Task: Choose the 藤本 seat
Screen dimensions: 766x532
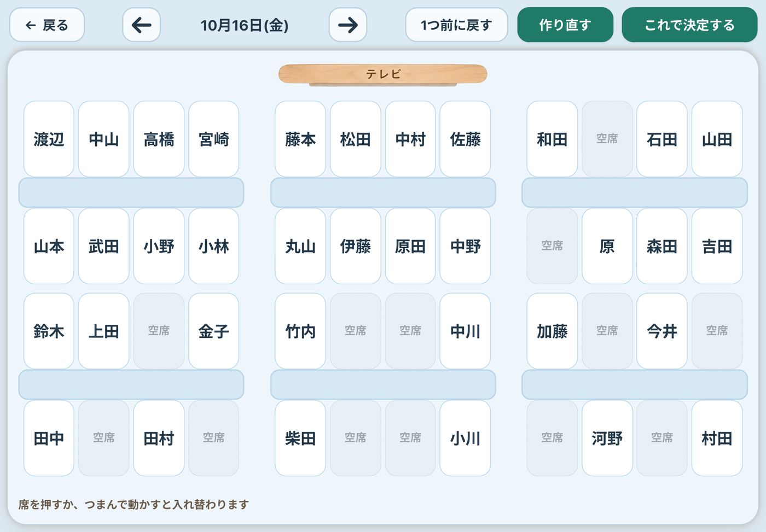Action: pyautogui.click(x=300, y=139)
